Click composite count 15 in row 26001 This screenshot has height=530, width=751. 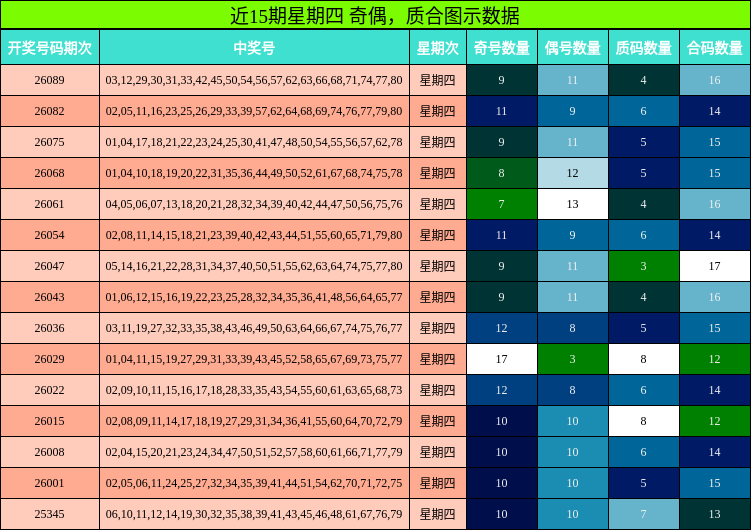[x=715, y=483]
